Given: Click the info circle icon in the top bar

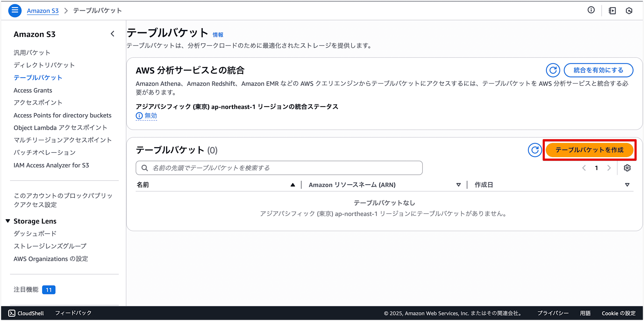Looking at the screenshot, I should tap(591, 10).
